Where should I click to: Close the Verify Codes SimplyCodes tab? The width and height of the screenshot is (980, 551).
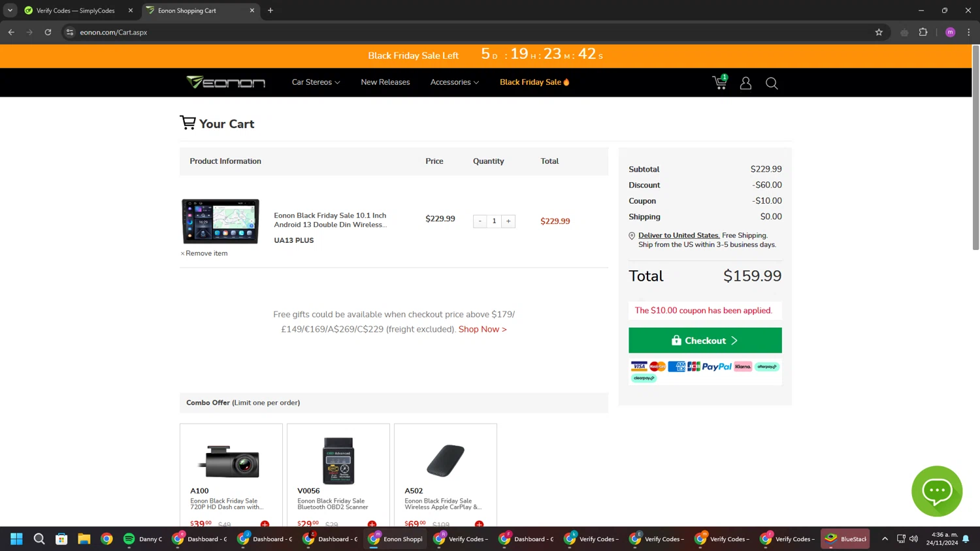[130, 10]
